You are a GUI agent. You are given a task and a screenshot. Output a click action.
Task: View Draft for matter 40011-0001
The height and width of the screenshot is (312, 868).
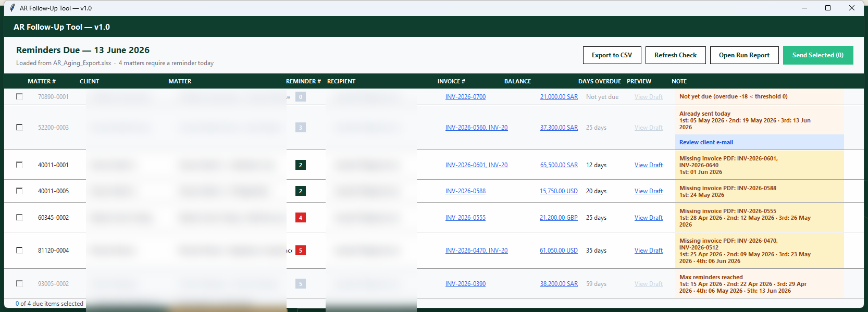[x=649, y=165]
